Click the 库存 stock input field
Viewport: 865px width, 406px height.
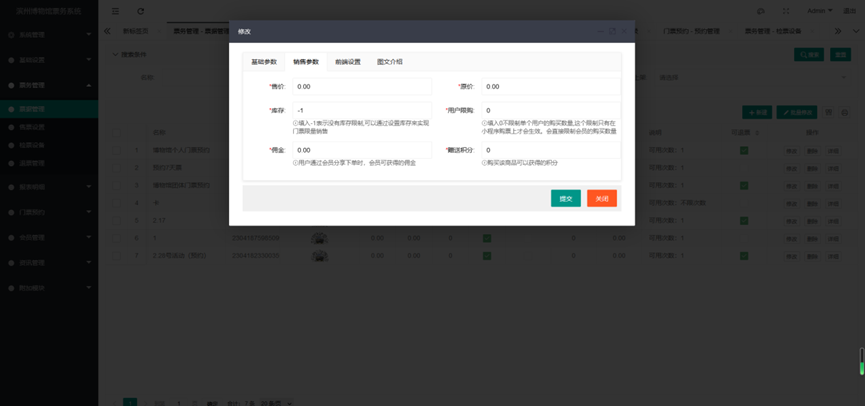click(x=361, y=110)
